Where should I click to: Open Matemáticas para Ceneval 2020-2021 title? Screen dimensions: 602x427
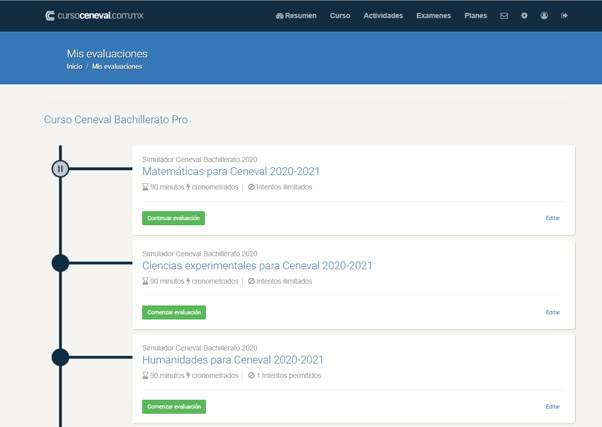point(231,172)
